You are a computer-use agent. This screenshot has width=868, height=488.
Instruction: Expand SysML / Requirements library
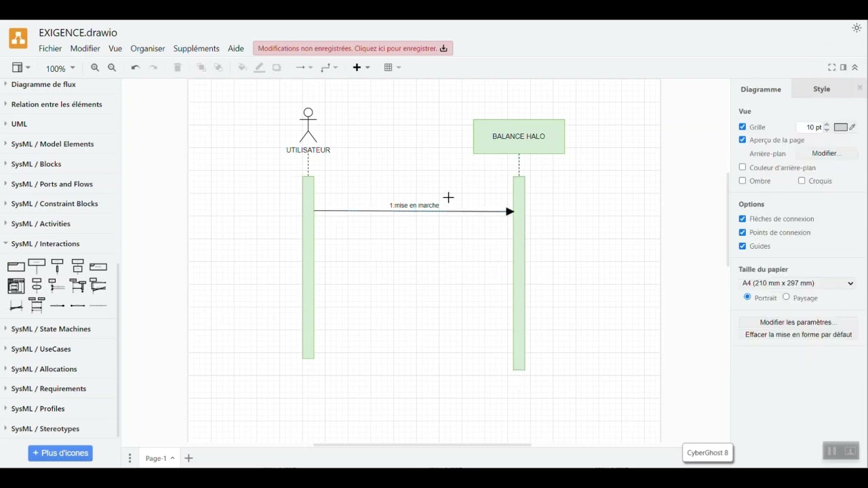click(x=48, y=389)
